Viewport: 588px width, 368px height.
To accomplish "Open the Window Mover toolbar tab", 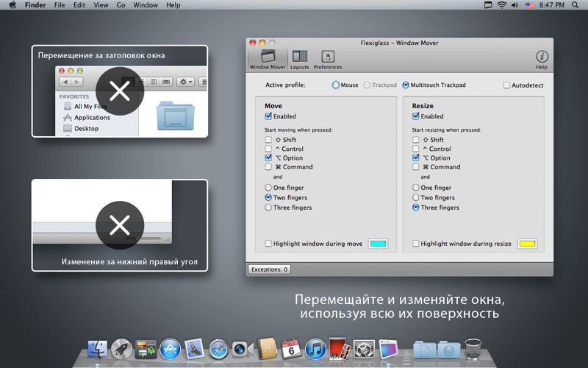I will coord(268,60).
